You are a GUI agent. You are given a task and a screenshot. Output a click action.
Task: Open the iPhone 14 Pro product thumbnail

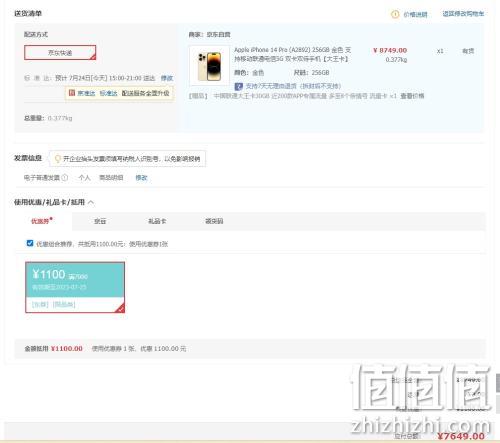pos(209,66)
